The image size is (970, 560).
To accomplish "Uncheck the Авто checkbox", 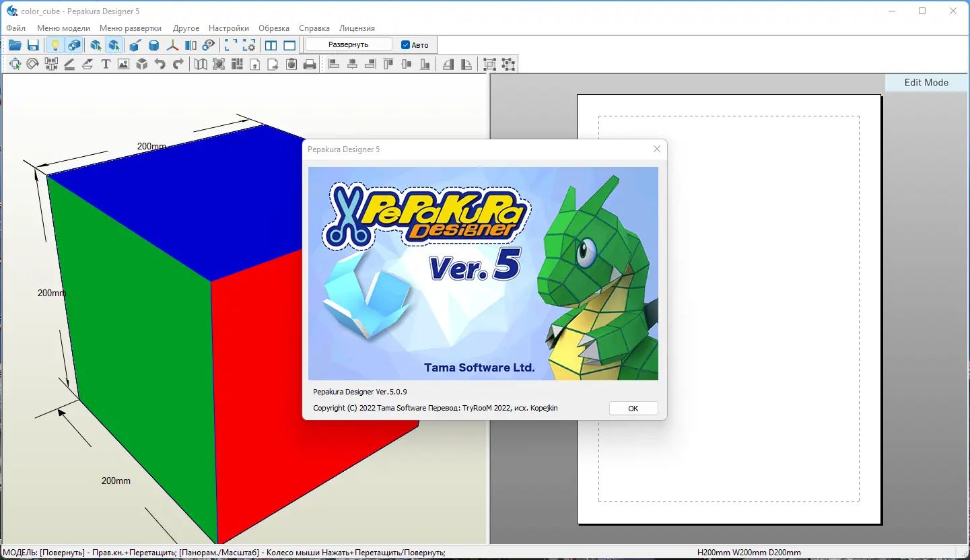I will [x=405, y=44].
